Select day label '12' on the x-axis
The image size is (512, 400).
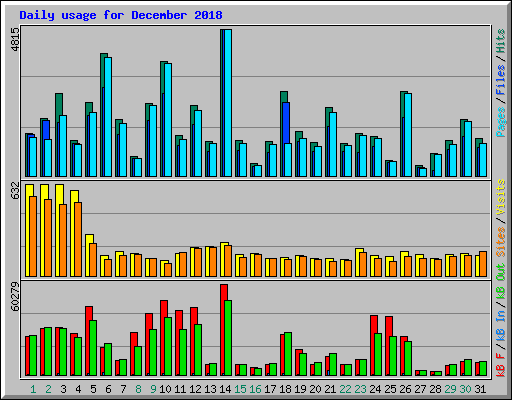tap(195, 389)
